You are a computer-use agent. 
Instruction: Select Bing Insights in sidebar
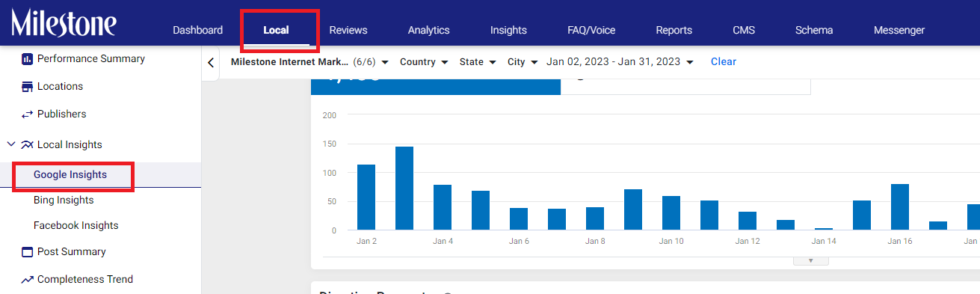pyautogui.click(x=64, y=200)
